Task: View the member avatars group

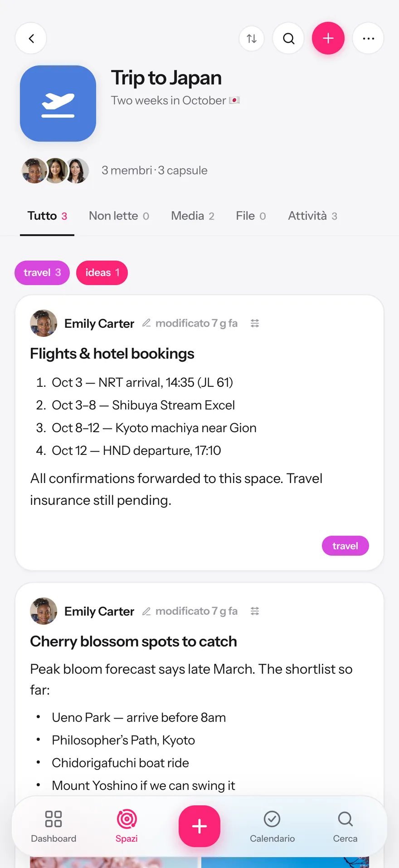Action: [x=55, y=171]
